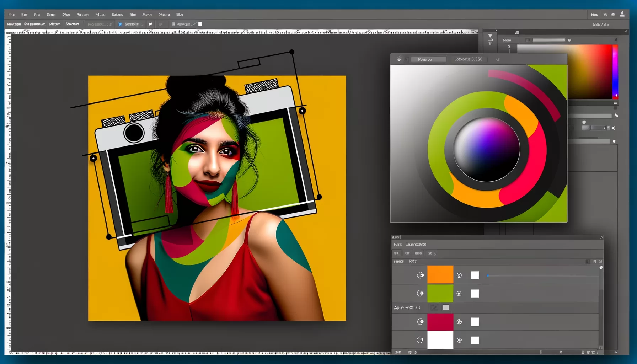The image size is (637, 364).
Task: Toggle visibility of the green swatch row
Action: (421, 293)
